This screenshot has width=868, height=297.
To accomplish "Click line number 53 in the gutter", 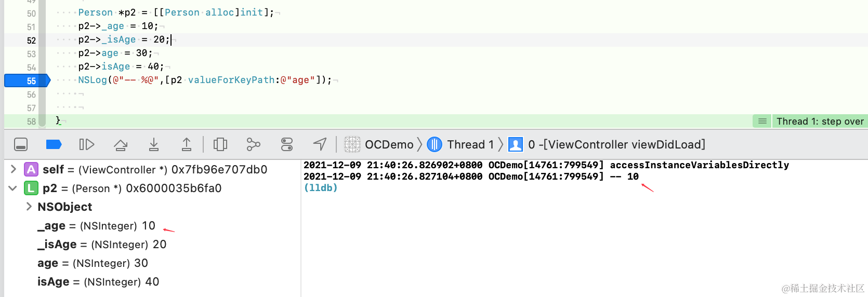I will click(x=31, y=54).
